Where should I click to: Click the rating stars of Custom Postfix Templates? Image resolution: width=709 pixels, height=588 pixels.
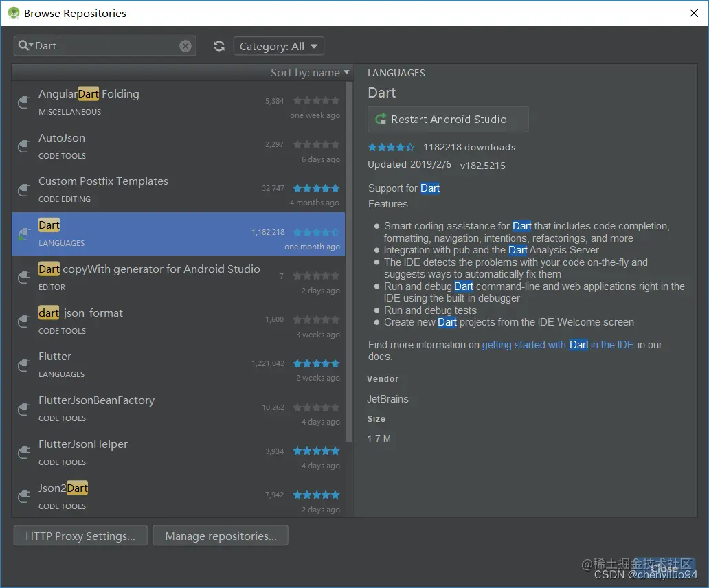pyautogui.click(x=316, y=188)
